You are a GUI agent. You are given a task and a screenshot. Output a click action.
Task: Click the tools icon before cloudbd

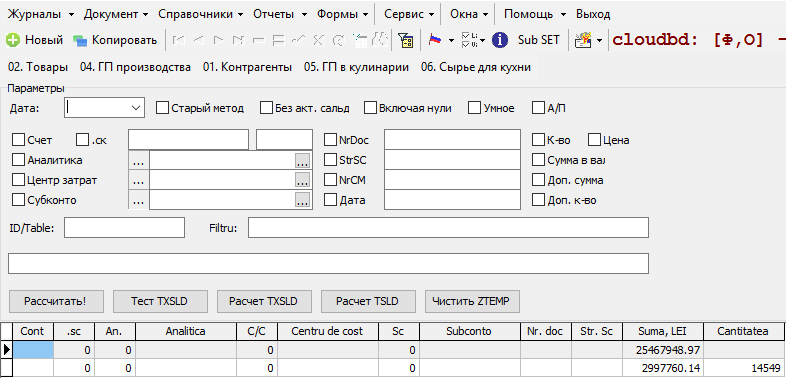(x=583, y=40)
